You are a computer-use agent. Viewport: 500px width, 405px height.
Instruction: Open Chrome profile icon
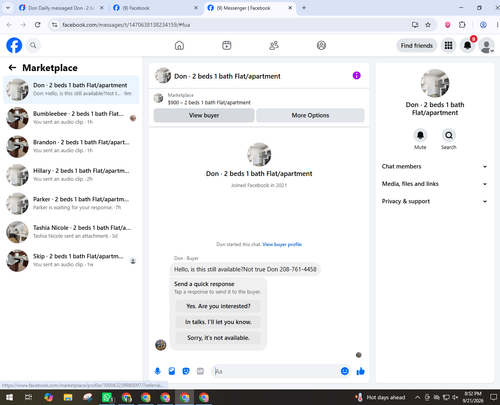(483, 25)
